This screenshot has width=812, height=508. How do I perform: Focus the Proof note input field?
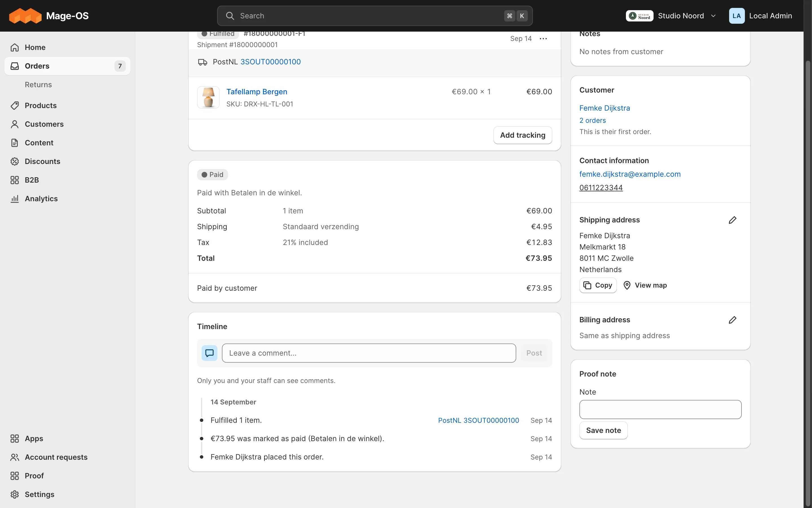(660, 410)
